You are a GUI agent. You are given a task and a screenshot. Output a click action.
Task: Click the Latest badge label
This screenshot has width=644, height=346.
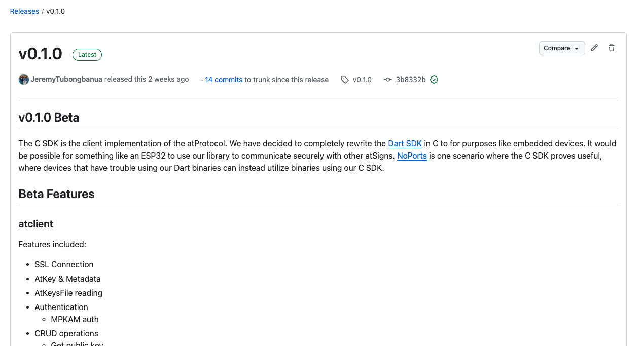click(x=87, y=55)
